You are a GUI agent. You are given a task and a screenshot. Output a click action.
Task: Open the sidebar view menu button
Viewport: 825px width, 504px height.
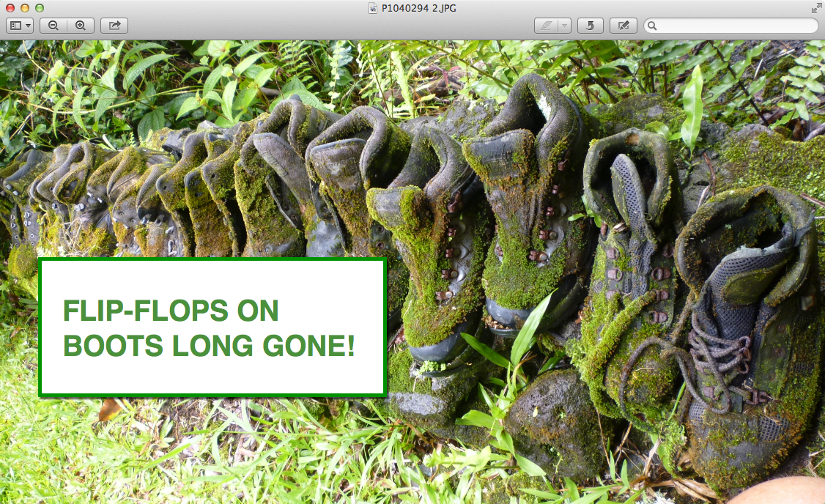point(20,25)
